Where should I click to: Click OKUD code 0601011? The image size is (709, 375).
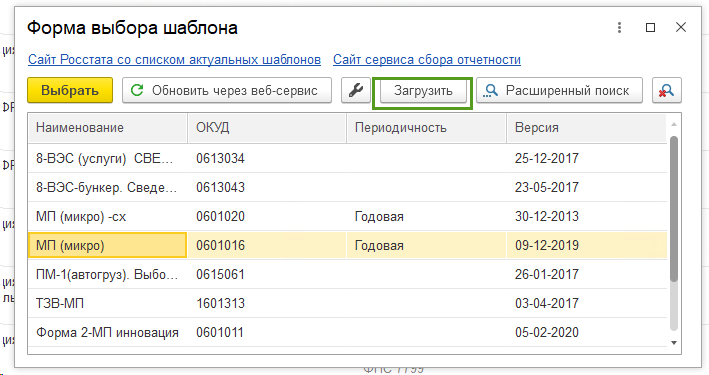(x=220, y=332)
